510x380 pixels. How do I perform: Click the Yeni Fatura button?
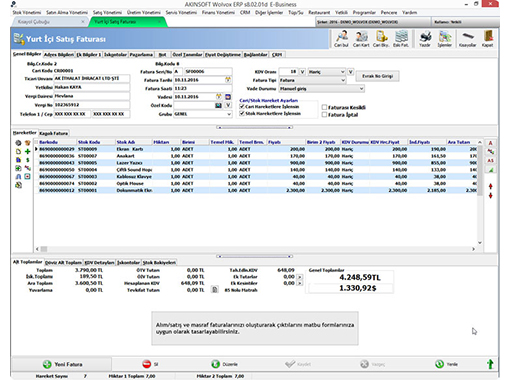(62, 364)
